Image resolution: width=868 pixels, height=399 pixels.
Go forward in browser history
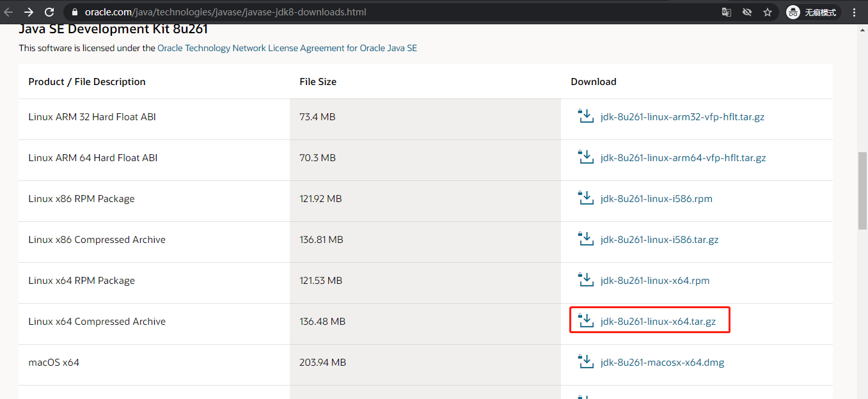tap(29, 12)
